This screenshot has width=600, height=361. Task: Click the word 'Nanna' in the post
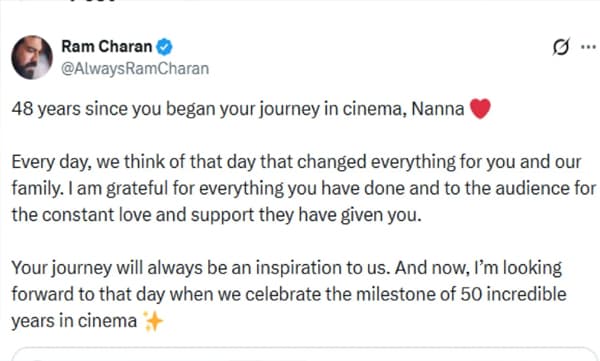[438, 109]
